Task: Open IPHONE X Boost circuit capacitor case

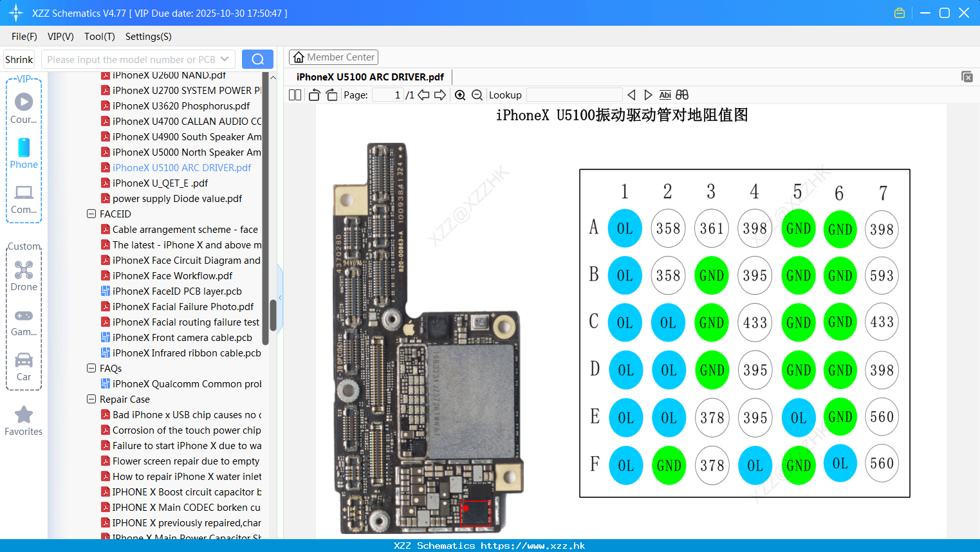Action: (x=187, y=492)
